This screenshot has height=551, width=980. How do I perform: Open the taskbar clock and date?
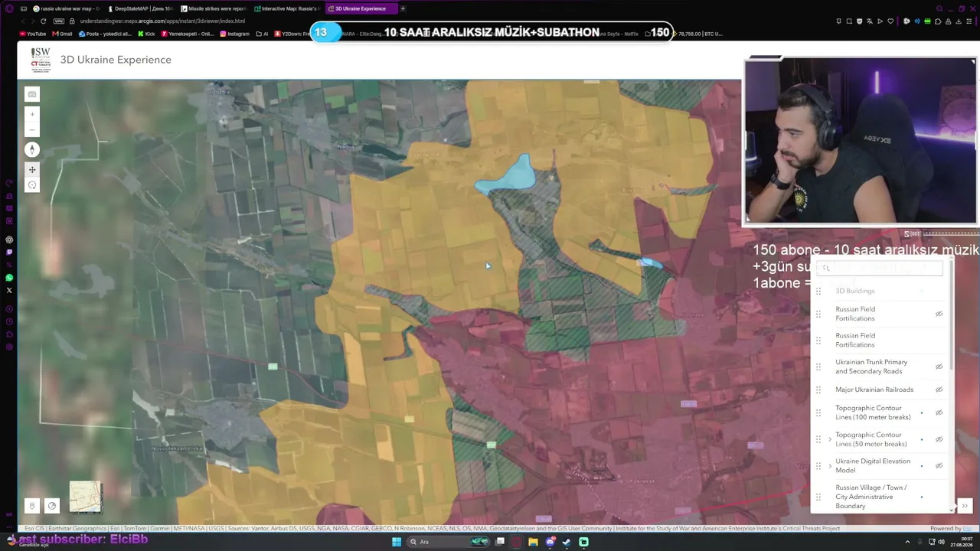click(961, 542)
